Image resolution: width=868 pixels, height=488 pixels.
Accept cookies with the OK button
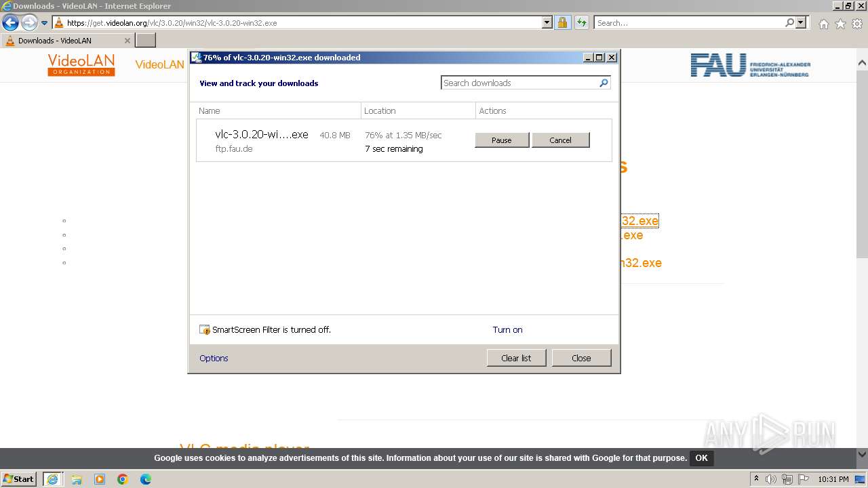[x=701, y=458]
